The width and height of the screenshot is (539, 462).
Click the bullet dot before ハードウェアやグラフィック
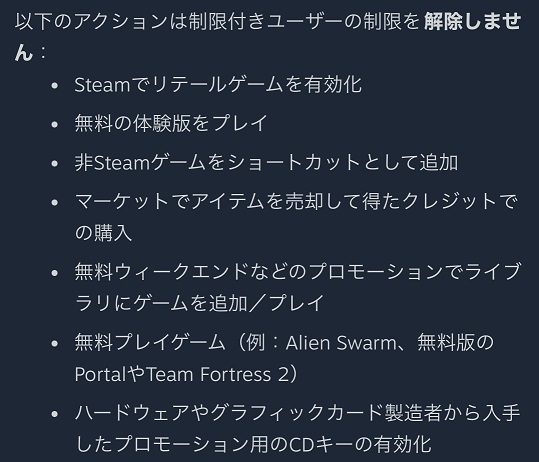tap(54, 414)
